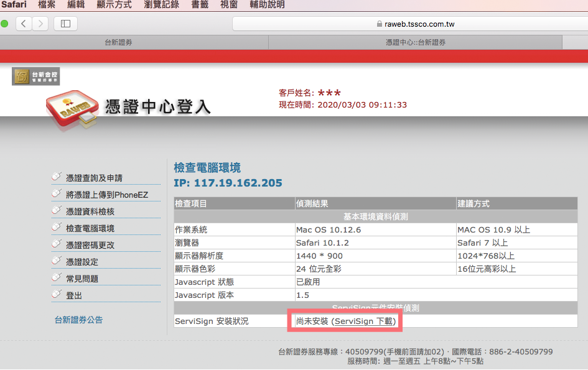Screen dimensions: 588x370
Task: Open the 檔案 menu
Action: tap(47, 4)
